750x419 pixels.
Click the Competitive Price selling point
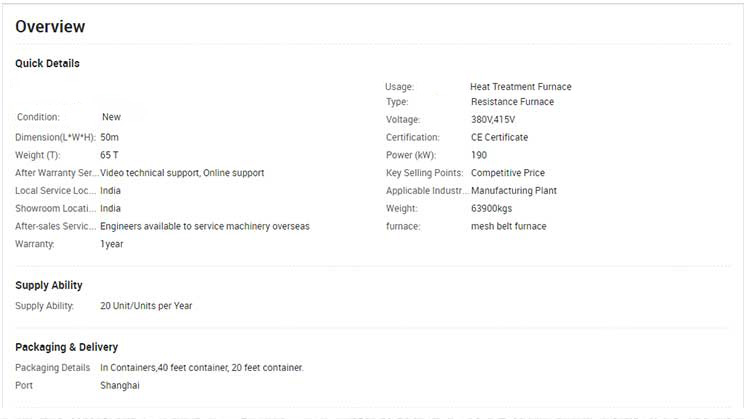(507, 173)
